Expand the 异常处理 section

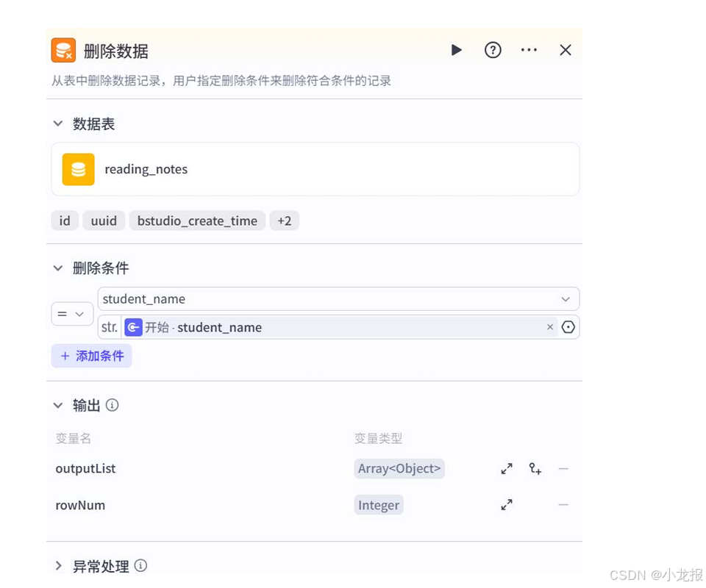click(x=58, y=566)
